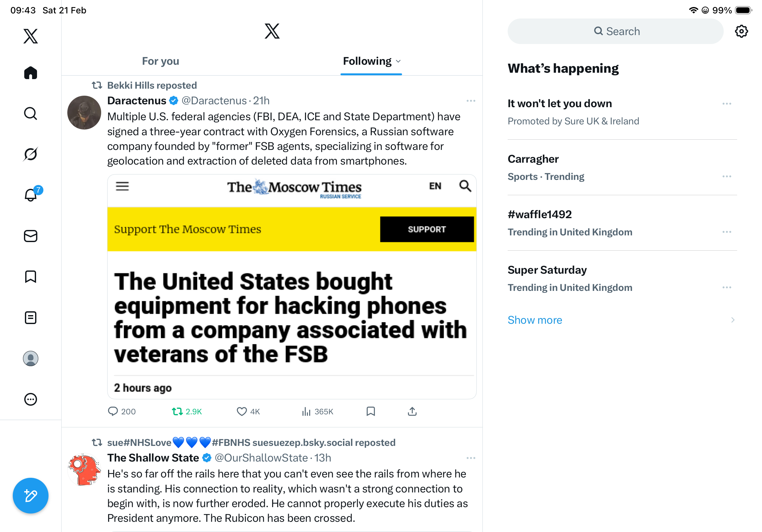
Task: Open notifications bell with 7 badge
Action: click(x=31, y=195)
